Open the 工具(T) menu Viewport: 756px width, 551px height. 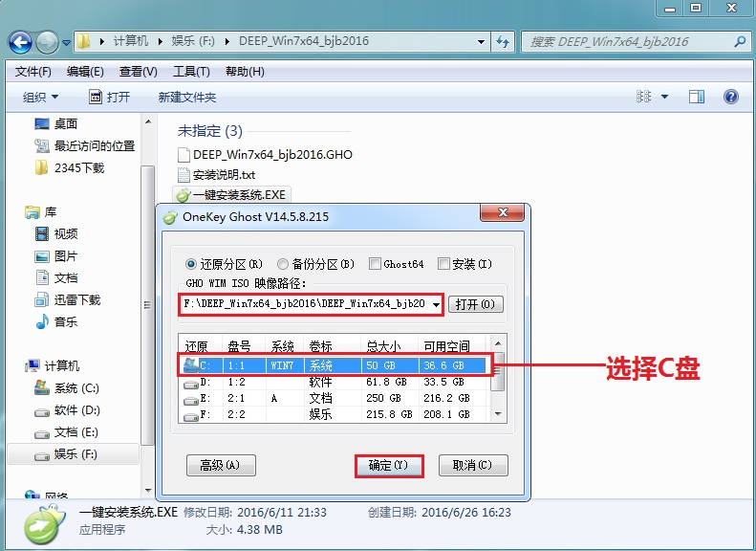tap(191, 72)
